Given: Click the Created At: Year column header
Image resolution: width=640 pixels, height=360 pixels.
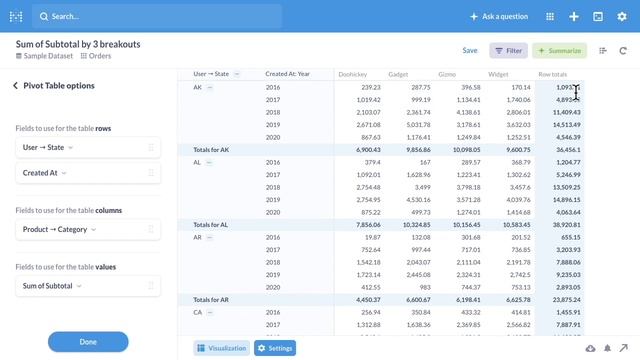Looking at the screenshot, I should click(287, 74).
